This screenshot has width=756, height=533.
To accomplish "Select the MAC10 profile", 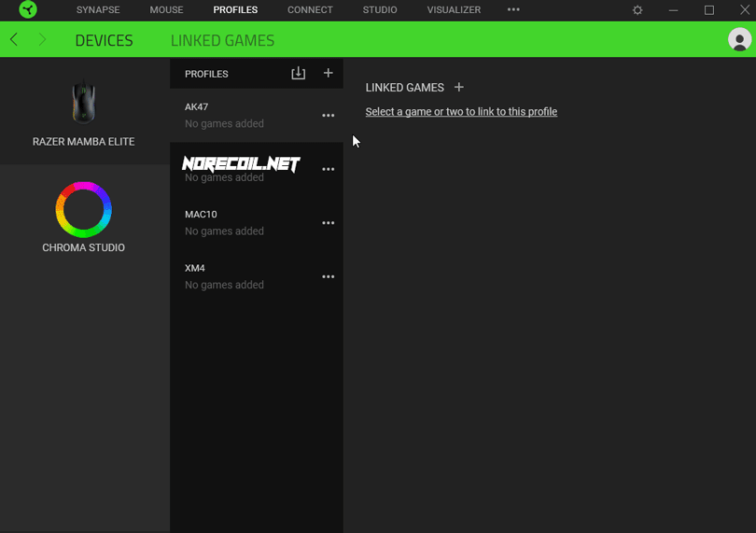I will pyautogui.click(x=257, y=223).
